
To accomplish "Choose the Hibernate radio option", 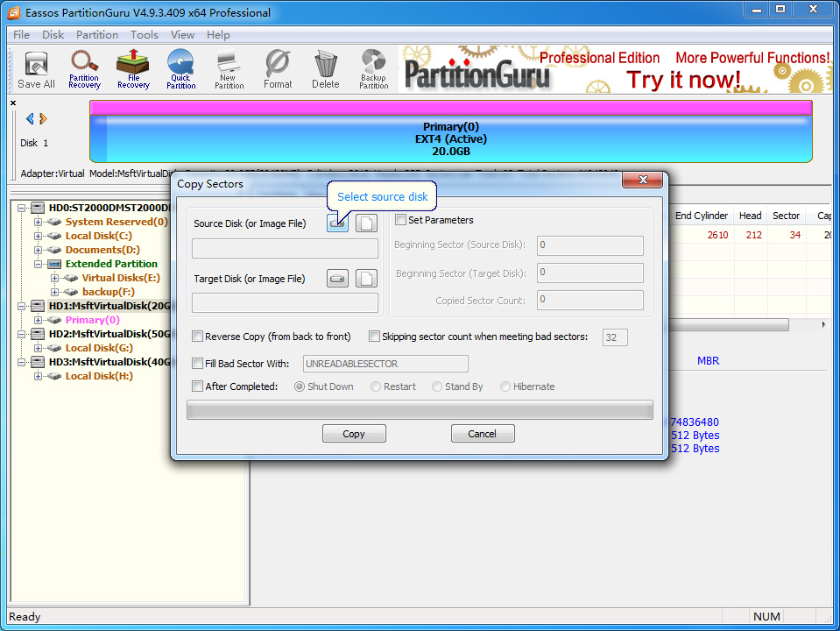I will pos(505,386).
